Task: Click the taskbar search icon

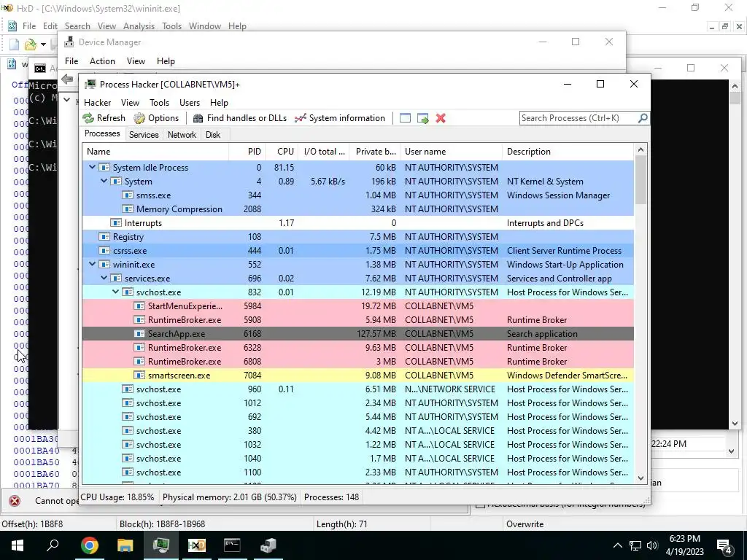Action: click(x=53, y=545)
